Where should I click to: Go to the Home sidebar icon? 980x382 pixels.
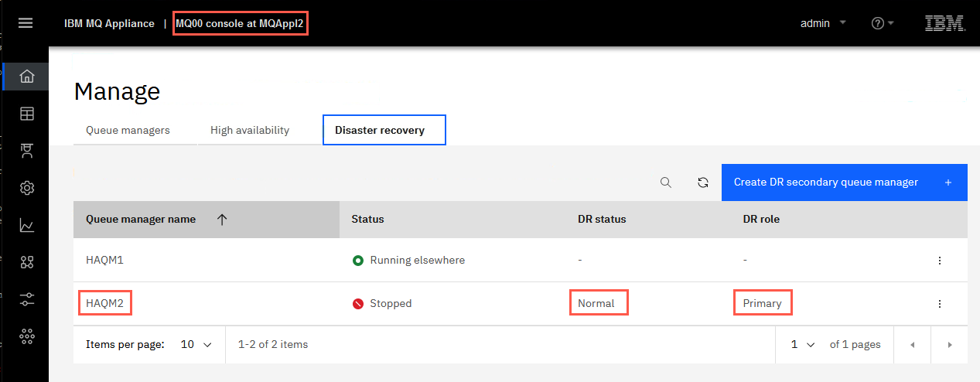[x=26, y=76]
